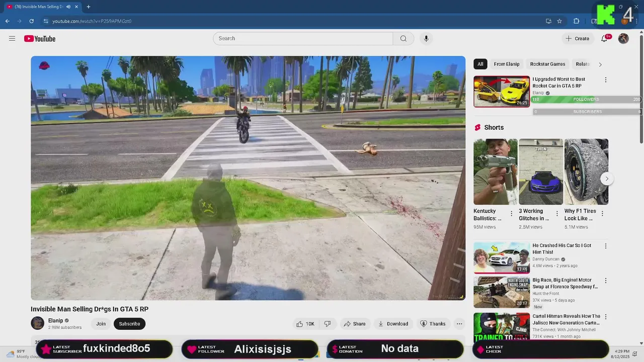The width and height of the screenshot is (644, 362).
Task: Open Kentucky Ballistics short thumbnail
Action: coord(496,172)
